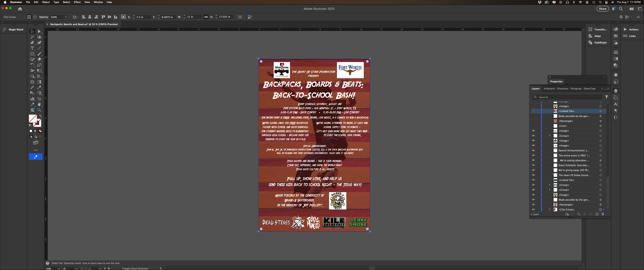Show the hidden Line layer item
The height and width of the screenshot is (270, 644).
tap(533, 126)
